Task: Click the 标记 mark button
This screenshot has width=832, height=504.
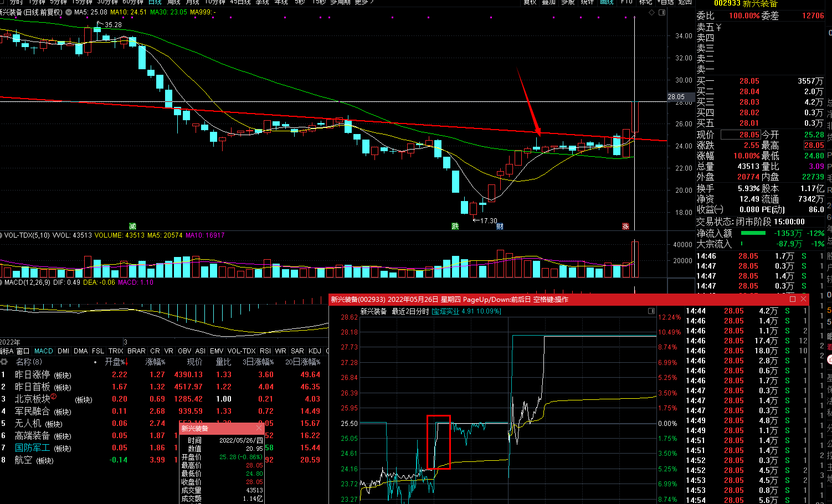Action: pyautogui.click(x=646, y=2)
